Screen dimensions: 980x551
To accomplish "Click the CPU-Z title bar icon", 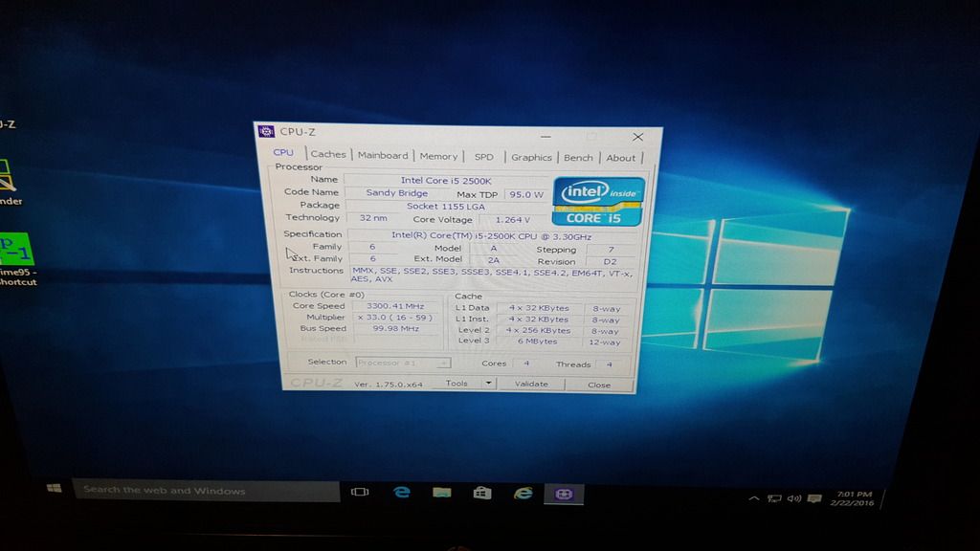I will coord(266,130).
